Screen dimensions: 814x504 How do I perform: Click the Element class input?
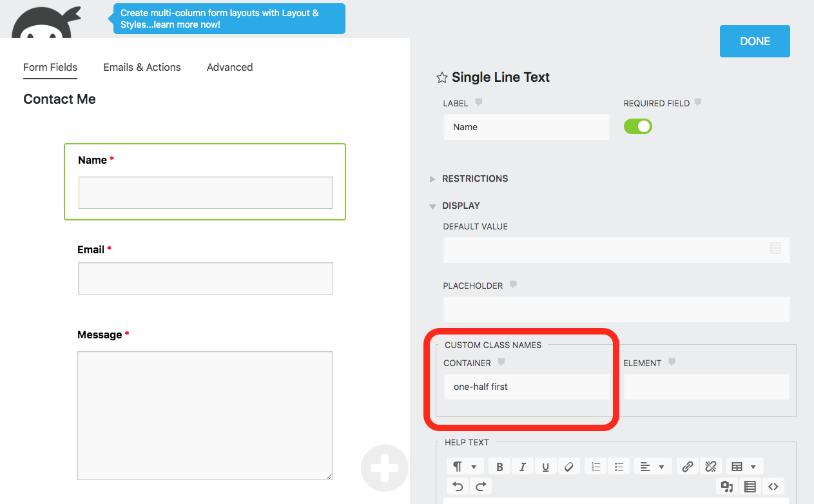(706, 387)
